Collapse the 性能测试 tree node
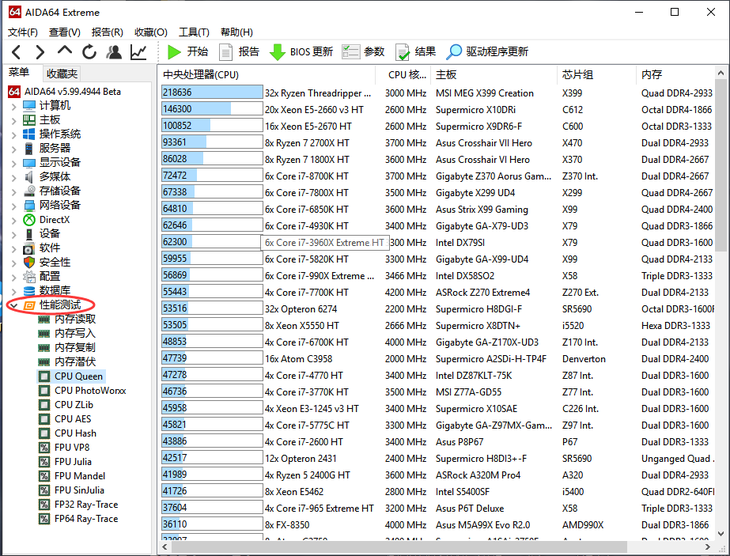The height and width of the screenshot is (556, 730). pyautogui.click(x=14, y=306)
